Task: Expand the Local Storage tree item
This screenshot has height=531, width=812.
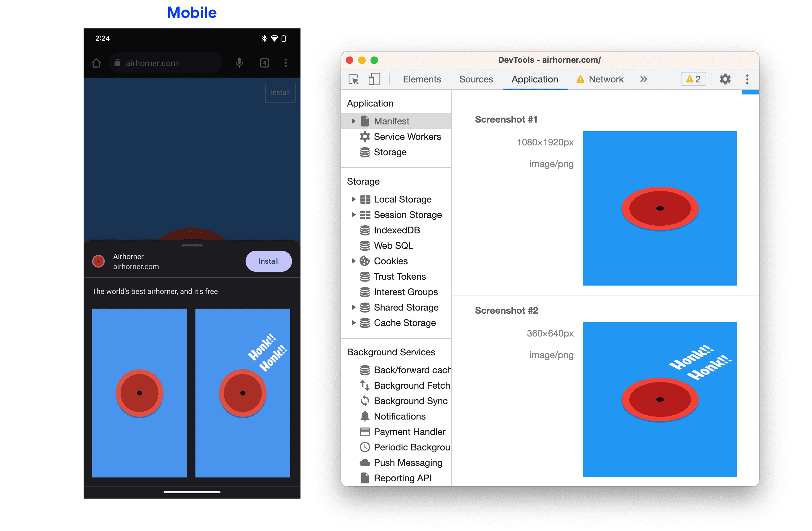Action: click(352, 199)
